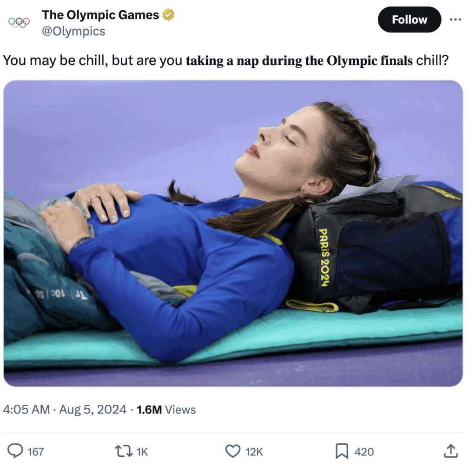Open The Olympic Games profile name
476x467 pixels.
coord(100,15)
